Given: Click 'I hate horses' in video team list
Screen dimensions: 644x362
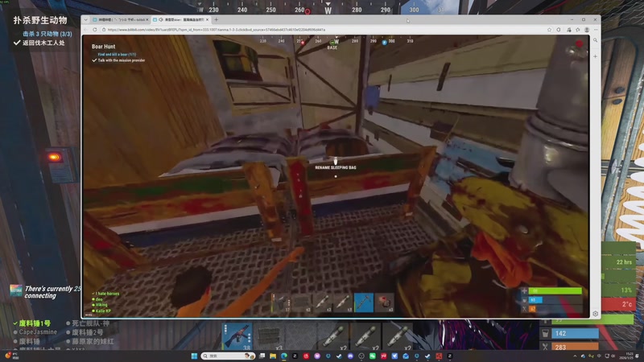Looking at the screenshot, I should pyautogui.click(x=107, y=294).
